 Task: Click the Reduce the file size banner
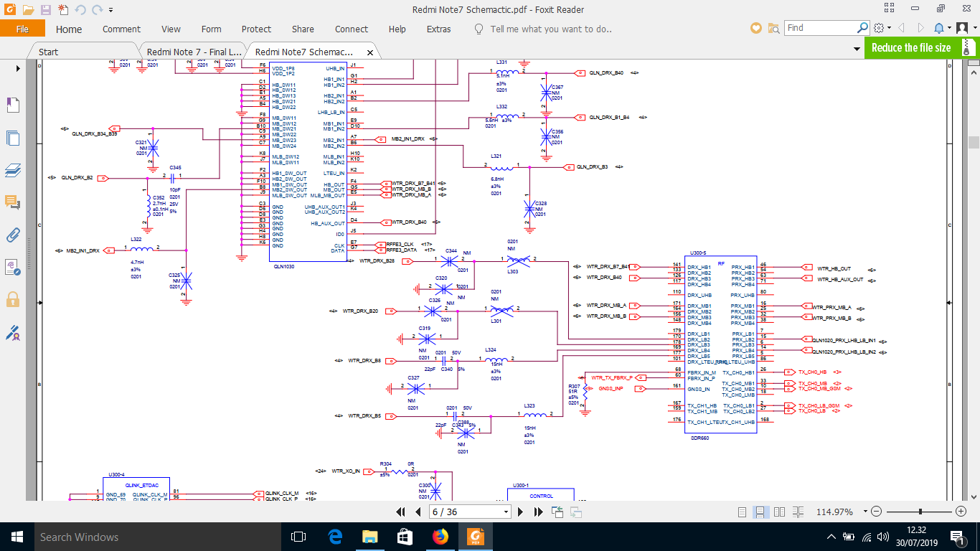pos(921,48)
